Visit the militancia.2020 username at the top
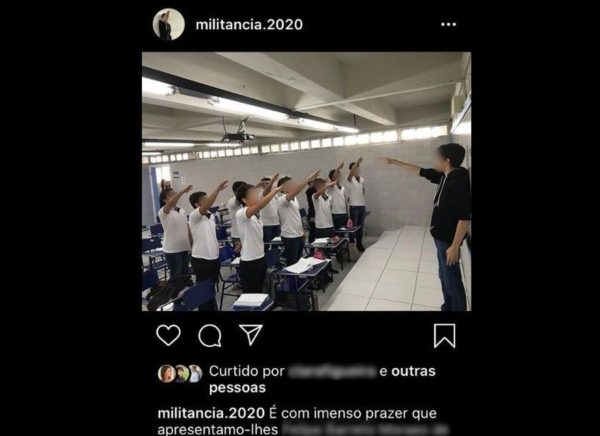 (x=249, y=25)
